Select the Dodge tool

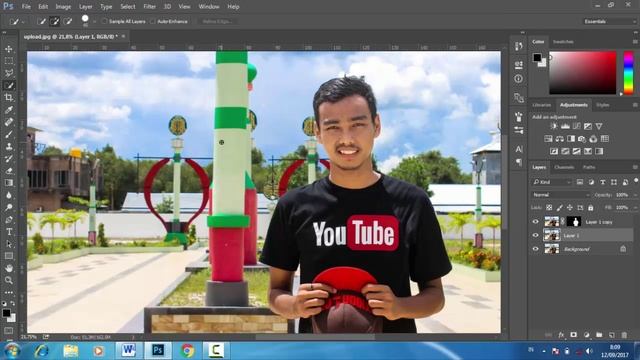[9, 207]
